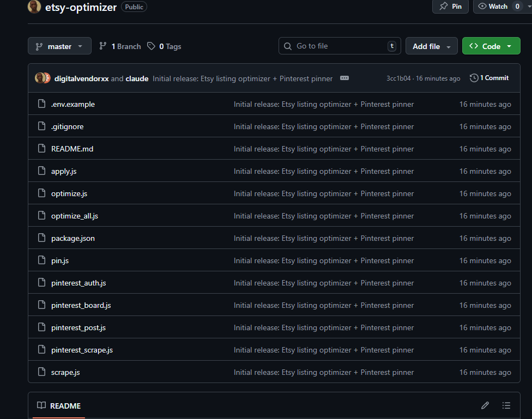532x419 pixels.
Task: Click the eye icon in Watch button
Action: pyautogui.click(x=482, y=6)
